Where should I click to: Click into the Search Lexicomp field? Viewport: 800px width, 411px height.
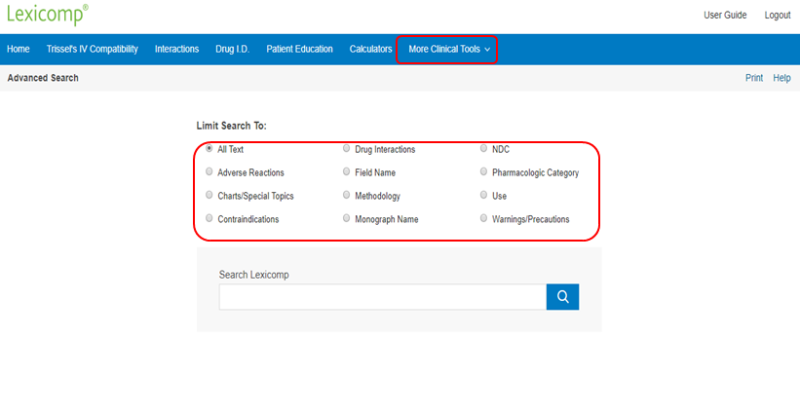[382, 297]
